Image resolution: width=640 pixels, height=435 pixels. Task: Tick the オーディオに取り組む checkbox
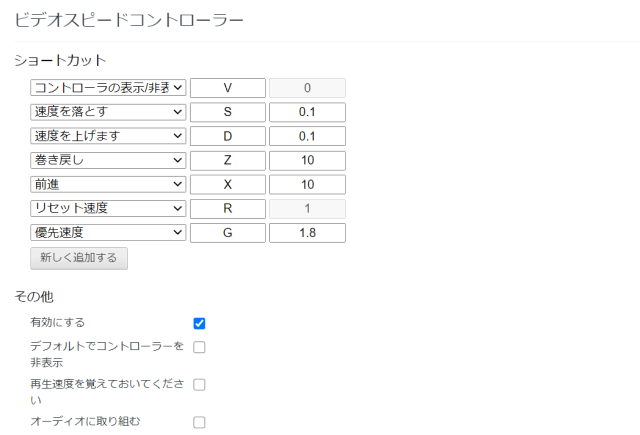pos(199,422)
